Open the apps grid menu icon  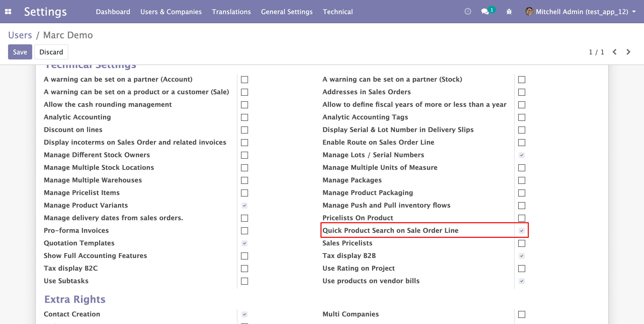(x=8, y=12)
